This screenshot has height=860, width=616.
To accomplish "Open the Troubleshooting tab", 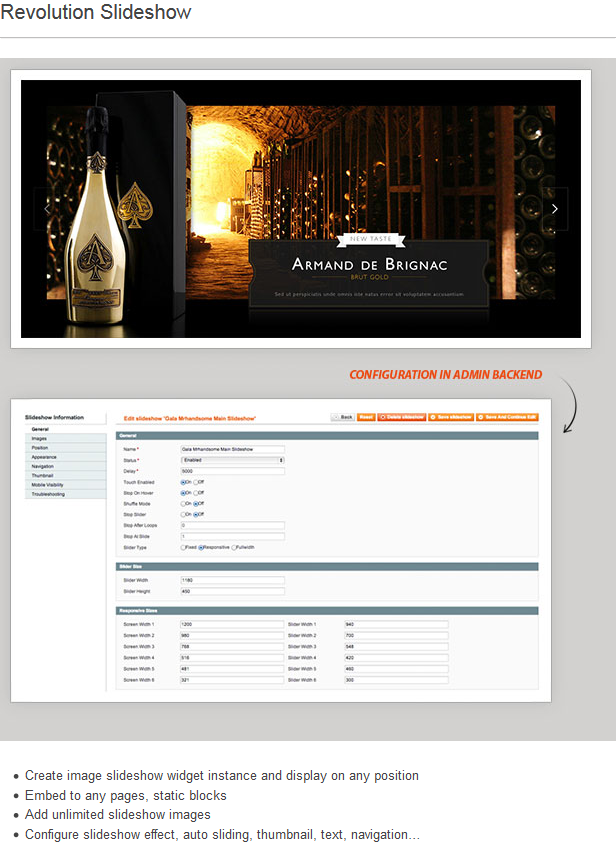I will (48, 494).
